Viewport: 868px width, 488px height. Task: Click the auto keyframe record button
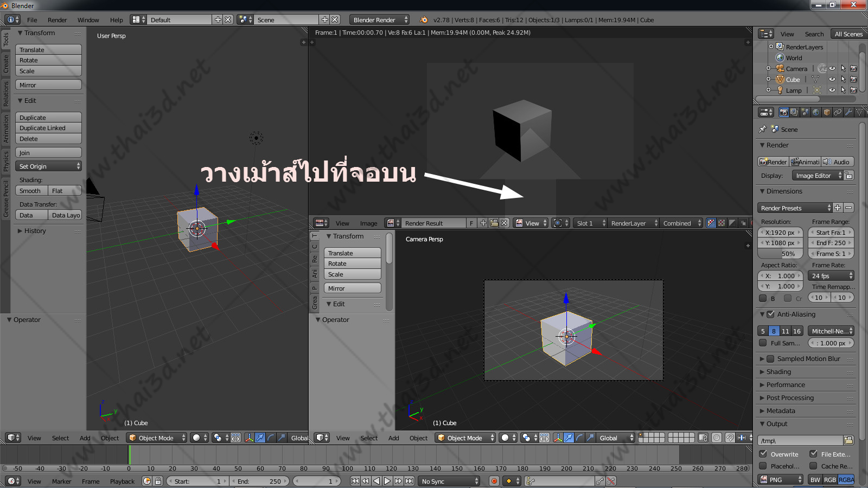(494, 481)
